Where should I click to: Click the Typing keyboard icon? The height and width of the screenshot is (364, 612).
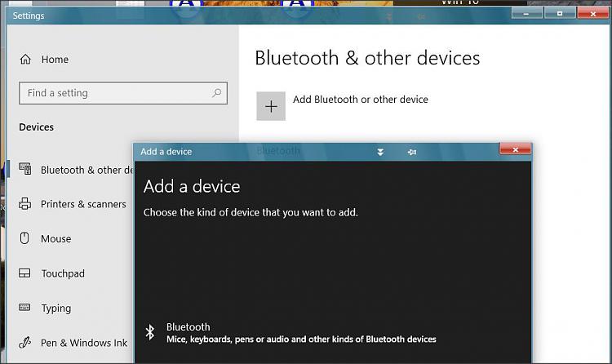click(24, 308)
